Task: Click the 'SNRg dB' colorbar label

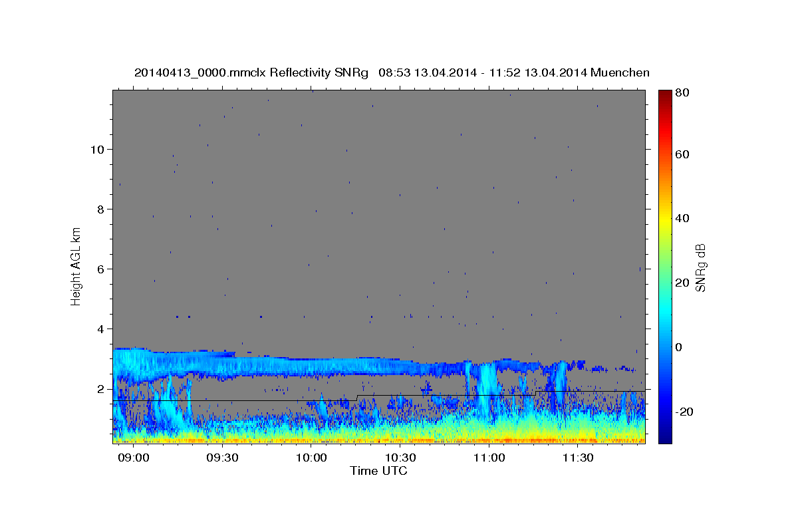Action: pyautogui.click(x=700, y=267)
